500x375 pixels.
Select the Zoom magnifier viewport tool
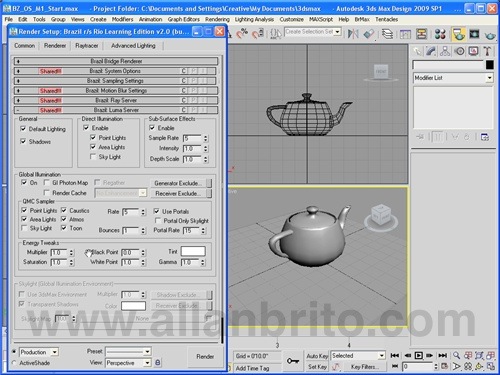pyautogui.click(x=456, y=355)
